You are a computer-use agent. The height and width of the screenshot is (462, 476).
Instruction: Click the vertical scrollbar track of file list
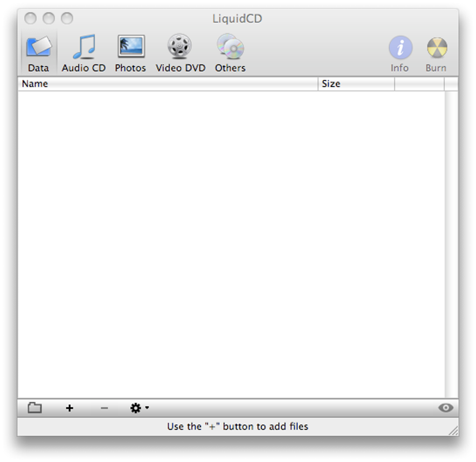click(x=451, y=245)
